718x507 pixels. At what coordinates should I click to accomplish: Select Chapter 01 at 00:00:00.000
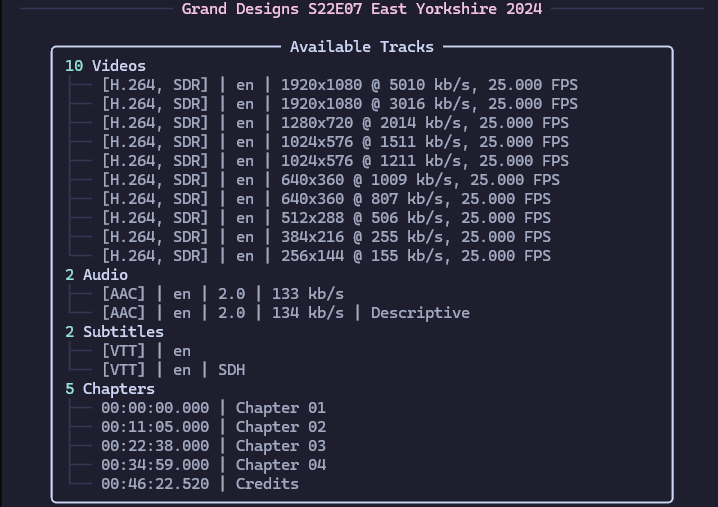(213, 408)
